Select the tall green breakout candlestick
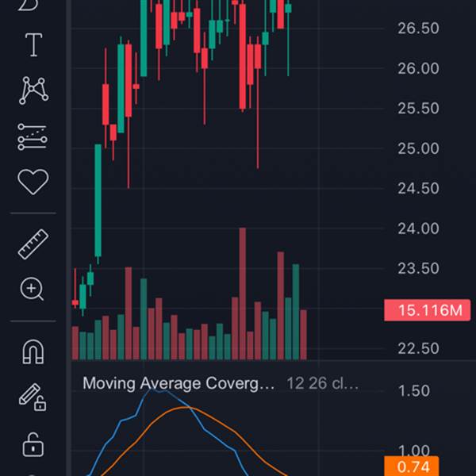 [x=98, y=201]
